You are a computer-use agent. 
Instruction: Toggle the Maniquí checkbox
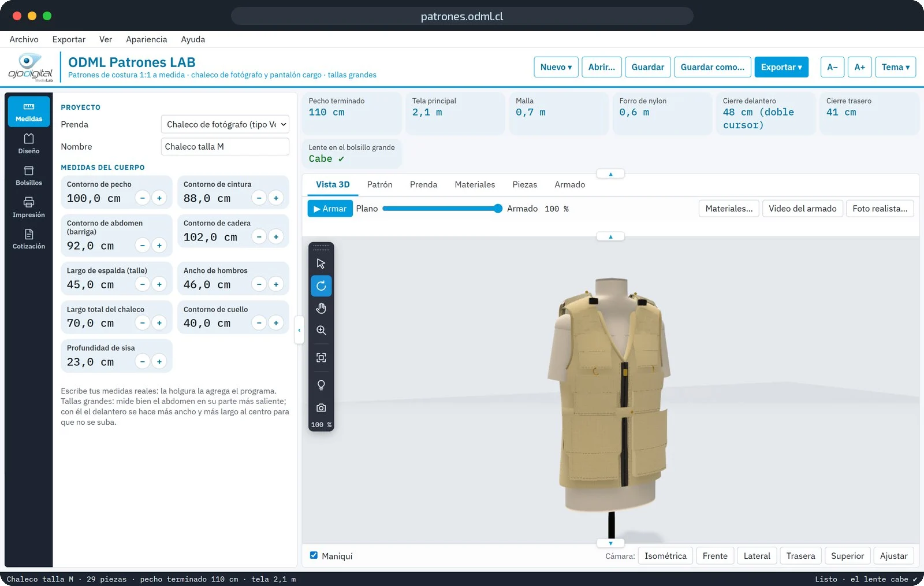[x=314, y=555]
